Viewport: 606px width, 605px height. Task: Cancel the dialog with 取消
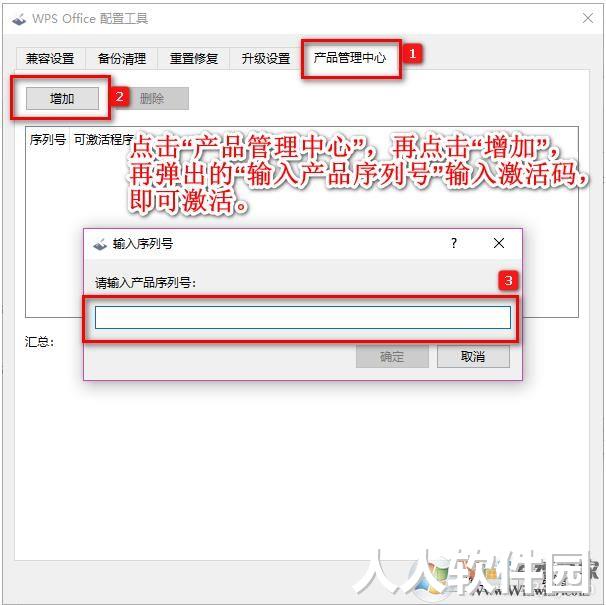coord(473,356)
